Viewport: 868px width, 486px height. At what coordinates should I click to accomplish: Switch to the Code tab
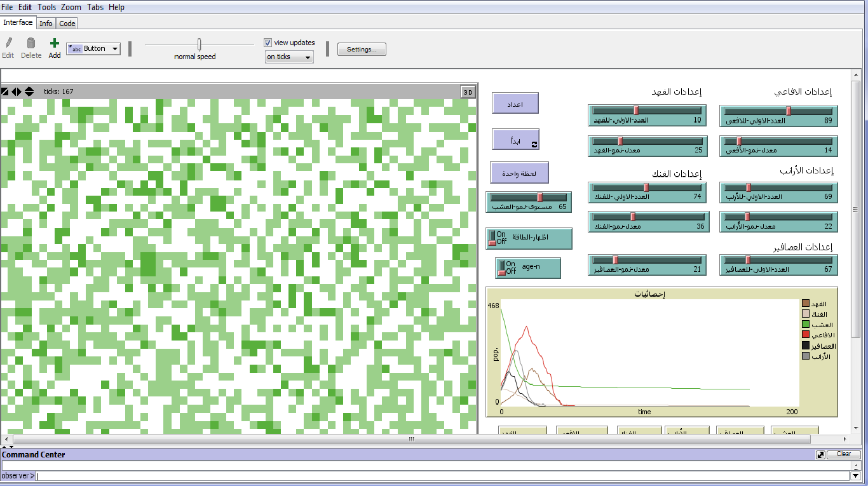pos(67,24)
